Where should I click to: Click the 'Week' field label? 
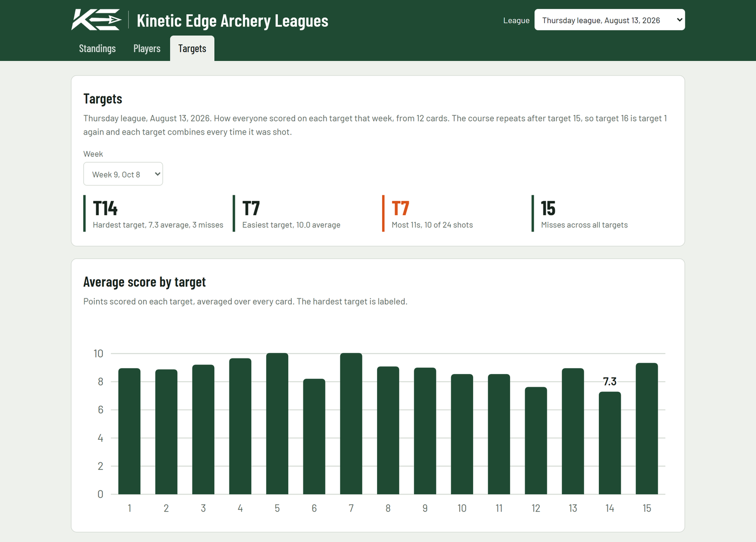93,154
